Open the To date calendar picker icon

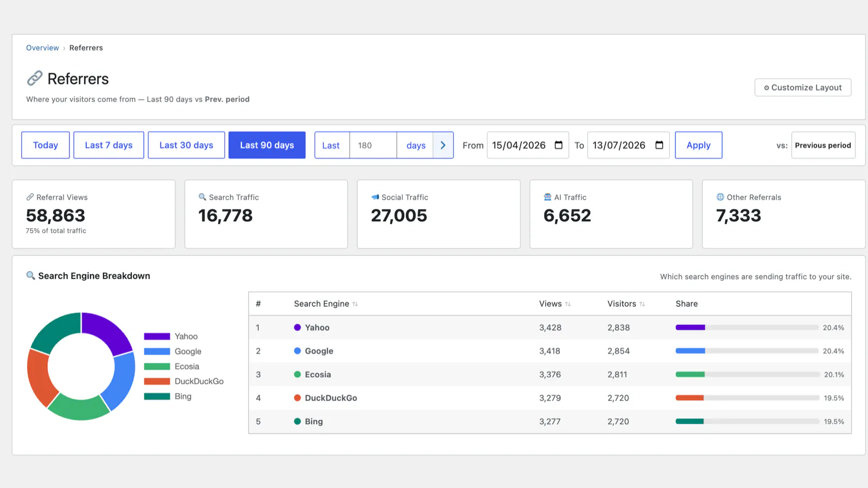pyautogui.click(x=659, y=145)
